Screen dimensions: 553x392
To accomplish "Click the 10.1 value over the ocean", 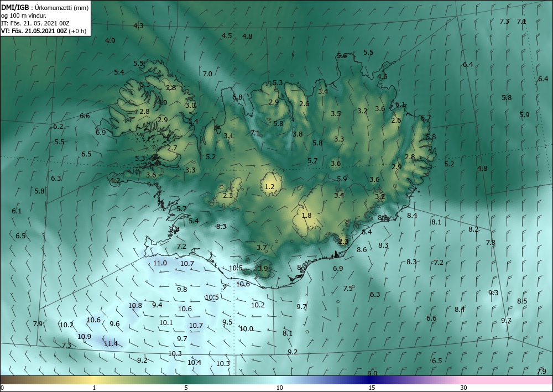I will (x=166, y=323).
